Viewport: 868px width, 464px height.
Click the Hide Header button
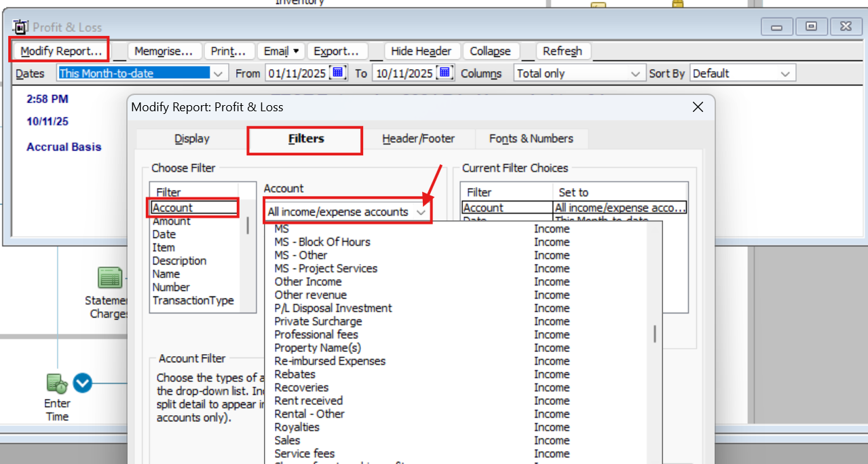422,51
